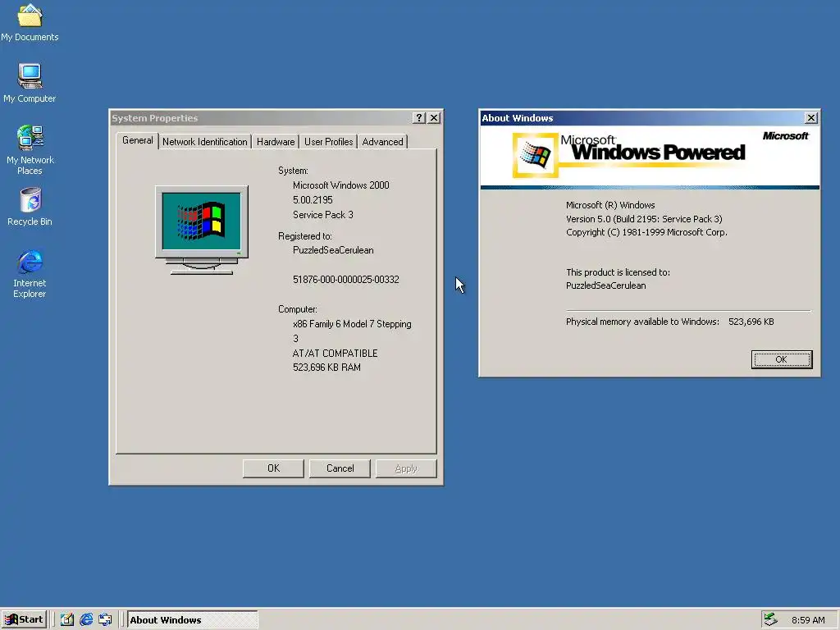
Task: Click This product is licensed to: text
Action: pyautogui.click(x=618, y=272)
